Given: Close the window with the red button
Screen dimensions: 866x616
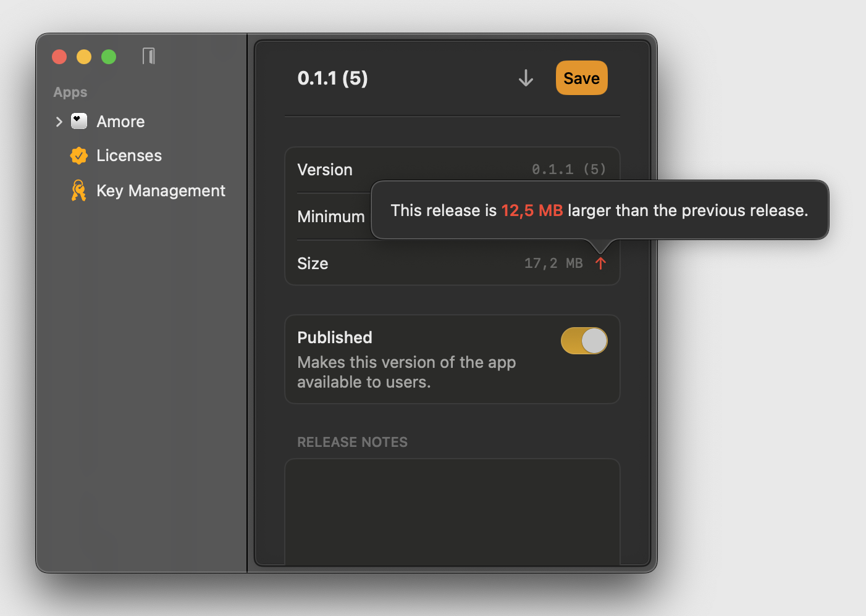Looking at the screenshot, I should (59, 57).
